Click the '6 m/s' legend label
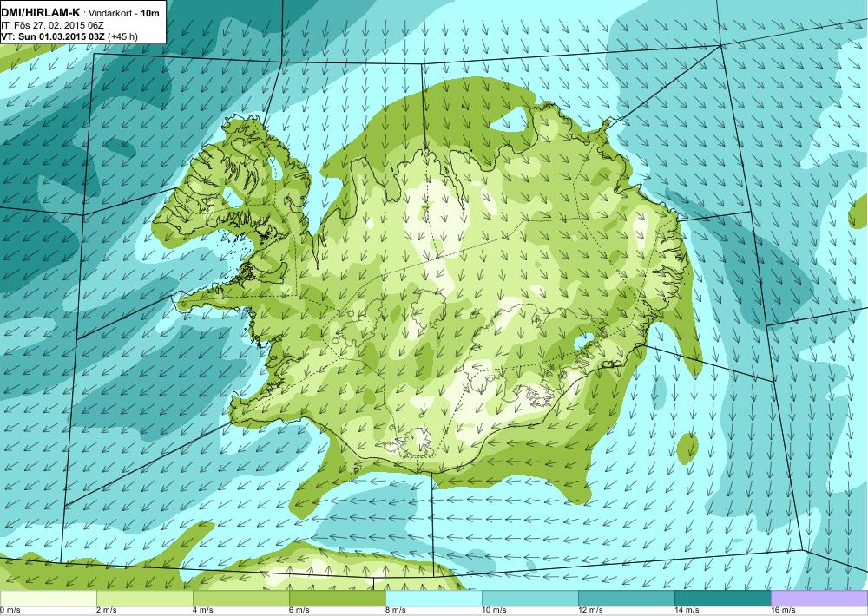This screenshot has width=868, height=616. [299, 610]
